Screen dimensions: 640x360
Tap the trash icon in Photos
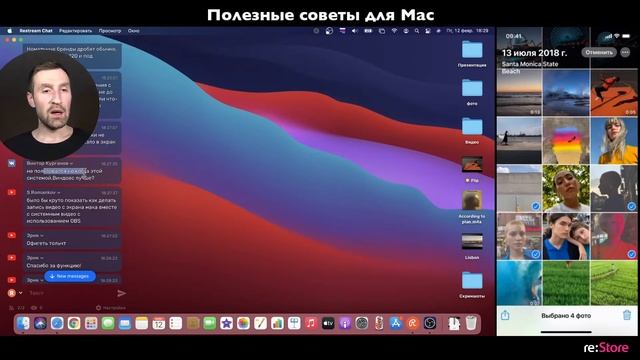point(627,315)
